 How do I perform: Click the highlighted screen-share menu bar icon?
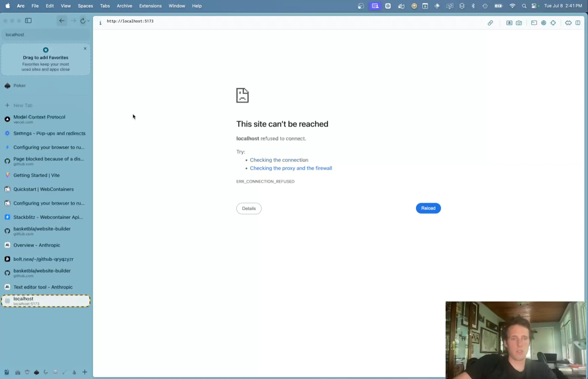375,6
